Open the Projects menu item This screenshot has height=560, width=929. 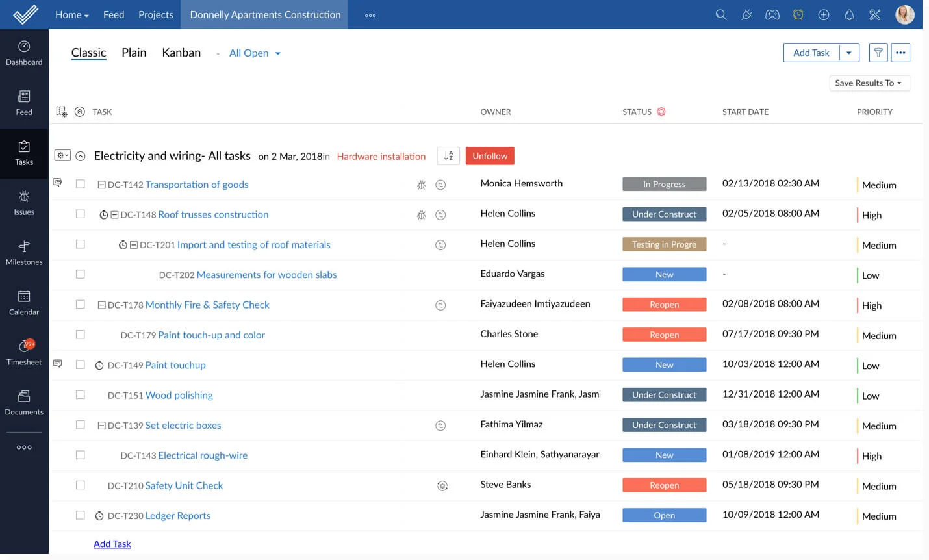tap(156, 14)
